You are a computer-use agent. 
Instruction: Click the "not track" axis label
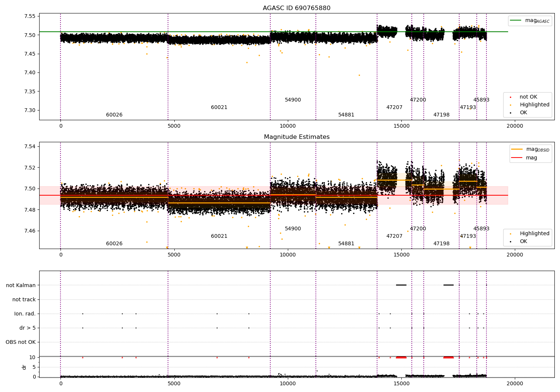(24, 300)
